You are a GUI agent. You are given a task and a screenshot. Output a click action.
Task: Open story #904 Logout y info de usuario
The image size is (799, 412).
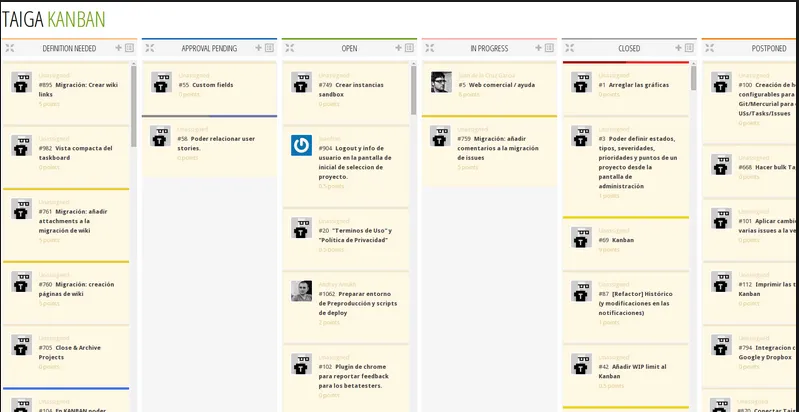[x=355, y=162]
